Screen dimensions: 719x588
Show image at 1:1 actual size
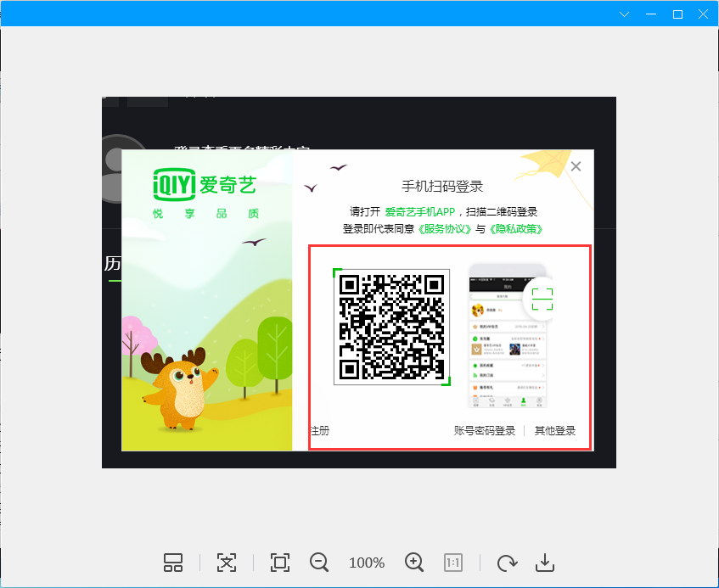click(x=453, y=563)
